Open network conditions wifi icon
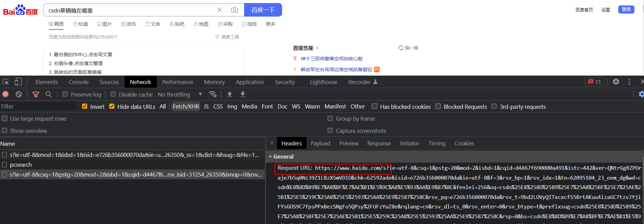Image resolution: width=644 pixels, height=224 pixels. click(x=213, y=94)
